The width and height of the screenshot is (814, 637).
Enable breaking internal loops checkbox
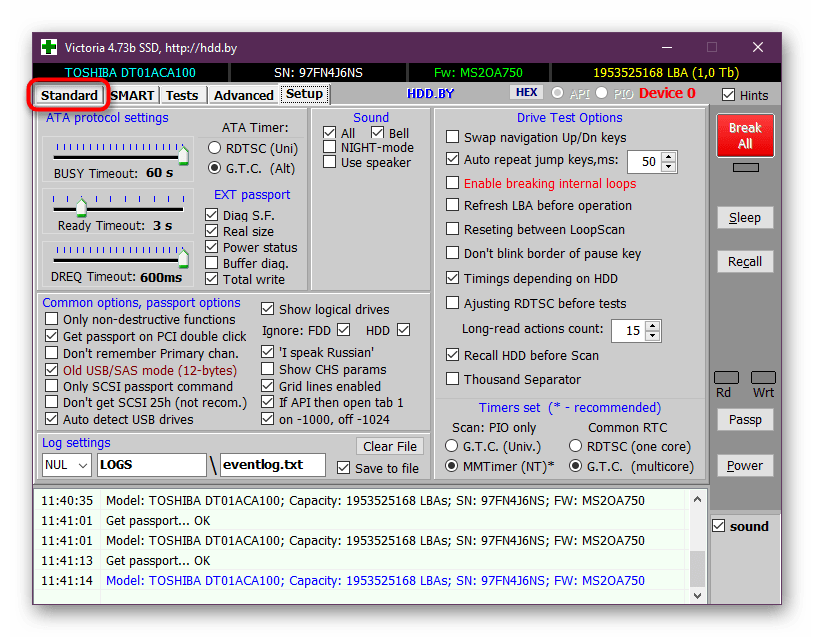(453, 183)
